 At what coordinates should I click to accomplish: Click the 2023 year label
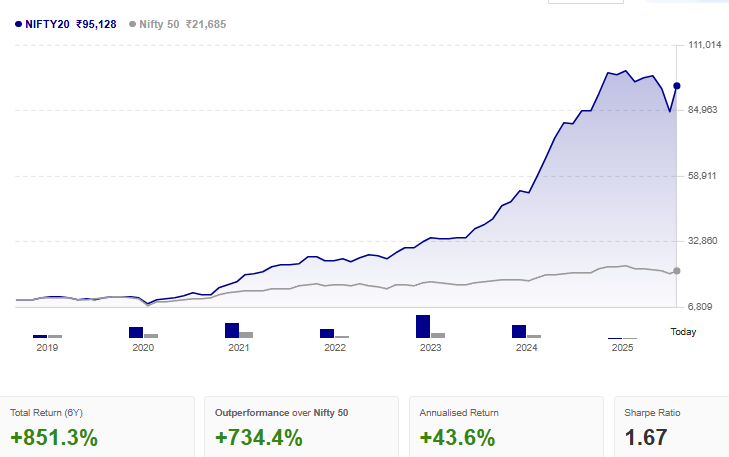[x=431, y=348]
